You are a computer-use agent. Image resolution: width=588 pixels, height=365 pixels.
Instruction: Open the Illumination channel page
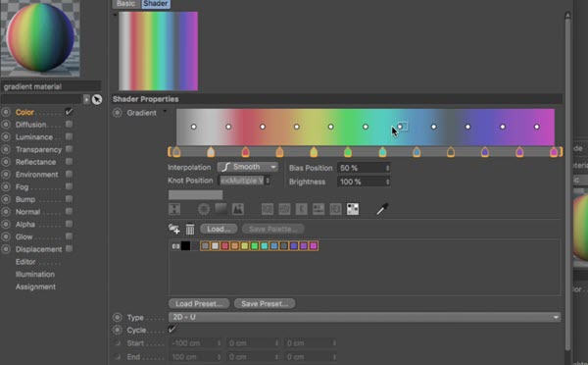[x=35, y=274]
